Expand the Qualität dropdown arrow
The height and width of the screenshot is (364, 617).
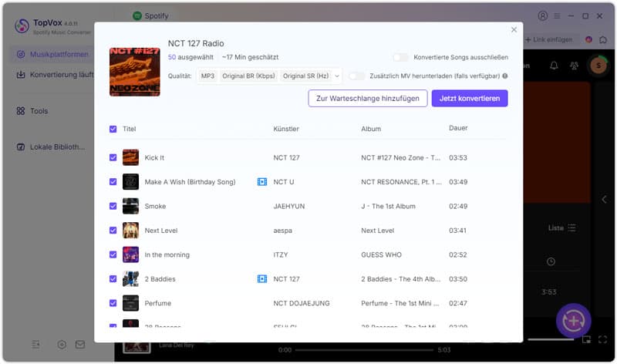[337, 76]
